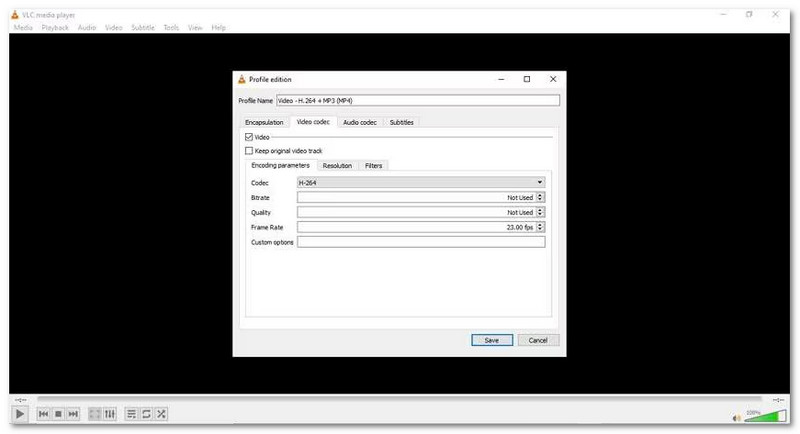The width and height of the screenshot is (800, 434).
Task: Switch to Subtitles tab
Action: tap(402, 122)
